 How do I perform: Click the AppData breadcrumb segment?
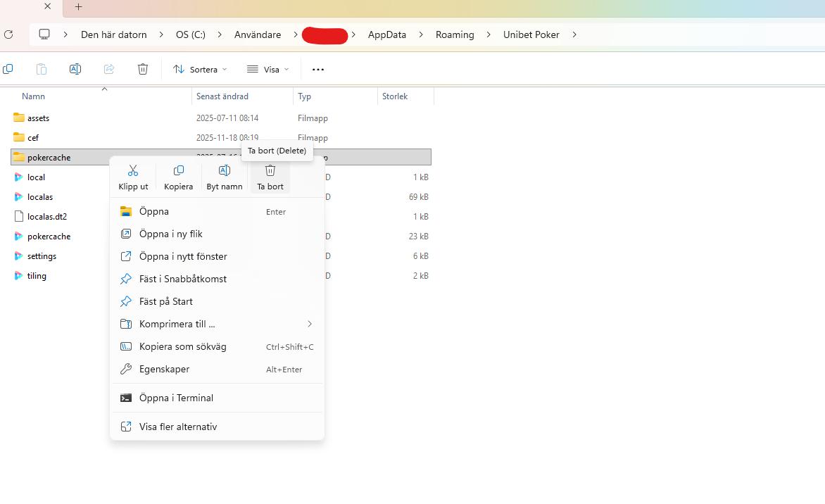[x=387, y=34]
